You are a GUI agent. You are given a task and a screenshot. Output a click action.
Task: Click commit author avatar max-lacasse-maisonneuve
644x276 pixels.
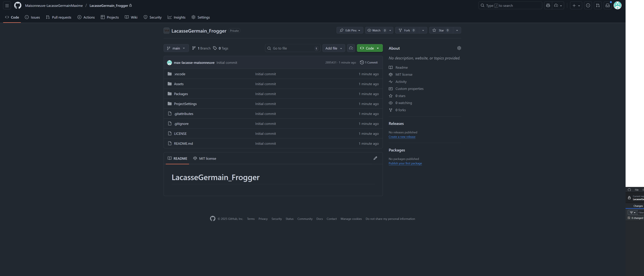pos(169,63)
